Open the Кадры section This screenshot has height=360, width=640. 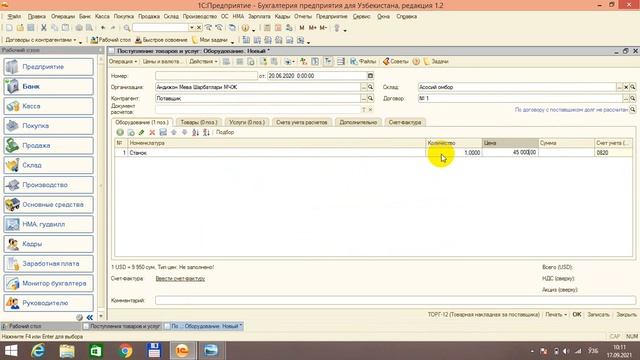[49, 244]
